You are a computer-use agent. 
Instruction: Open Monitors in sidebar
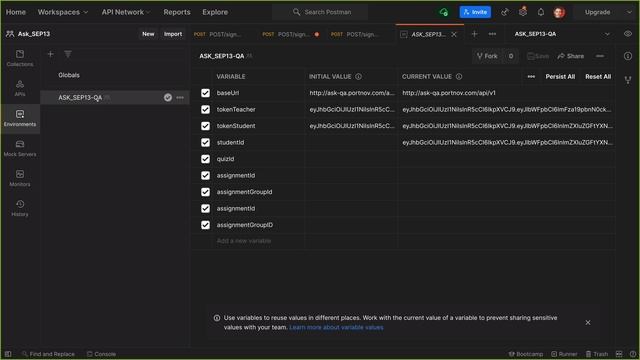(x=20, y=178)
